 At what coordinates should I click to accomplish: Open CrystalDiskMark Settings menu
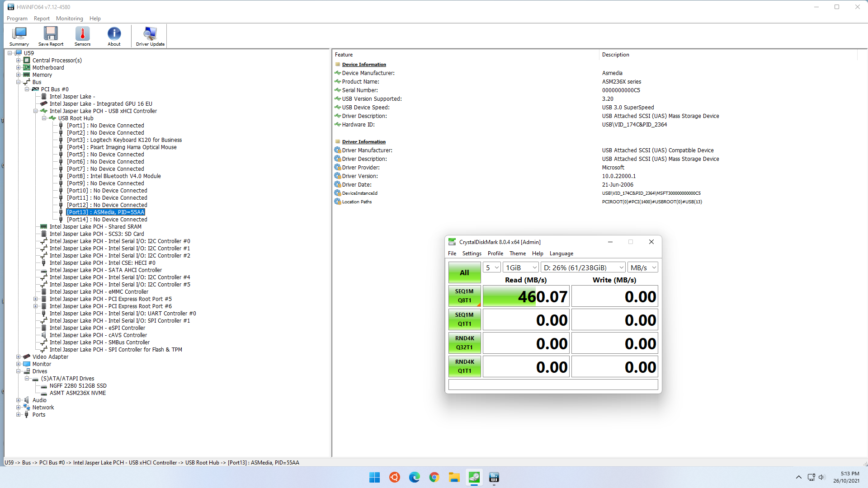pyautogui.click(x=472, y=253)
